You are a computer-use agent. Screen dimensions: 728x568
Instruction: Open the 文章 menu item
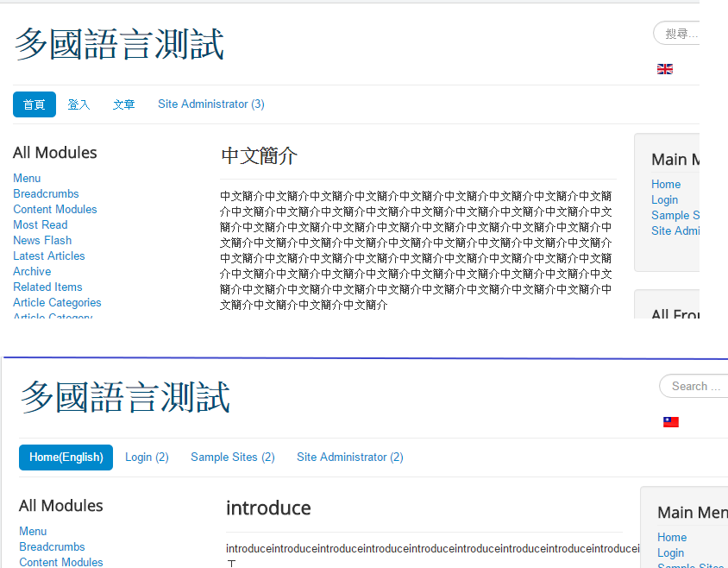click(124, 104)
